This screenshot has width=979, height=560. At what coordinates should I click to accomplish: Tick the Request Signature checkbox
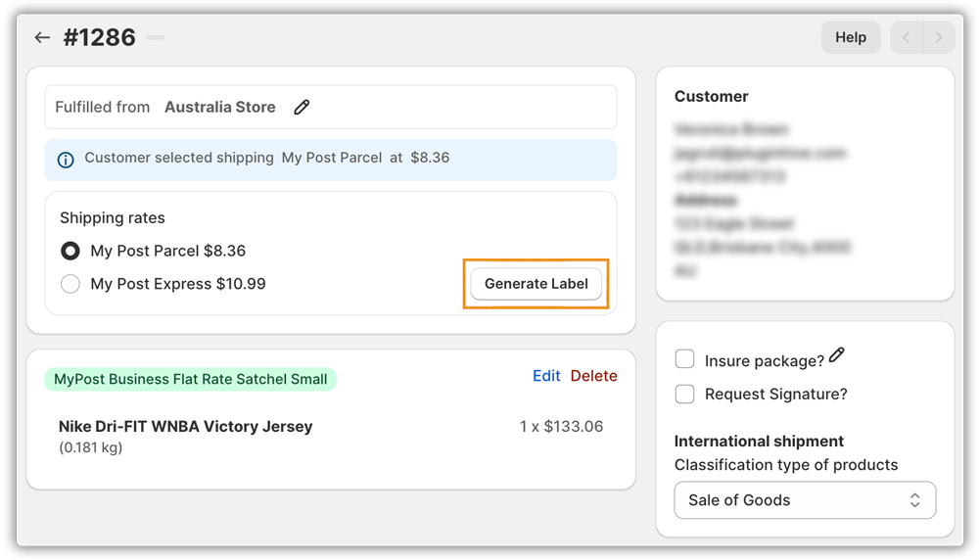point(685,394)
